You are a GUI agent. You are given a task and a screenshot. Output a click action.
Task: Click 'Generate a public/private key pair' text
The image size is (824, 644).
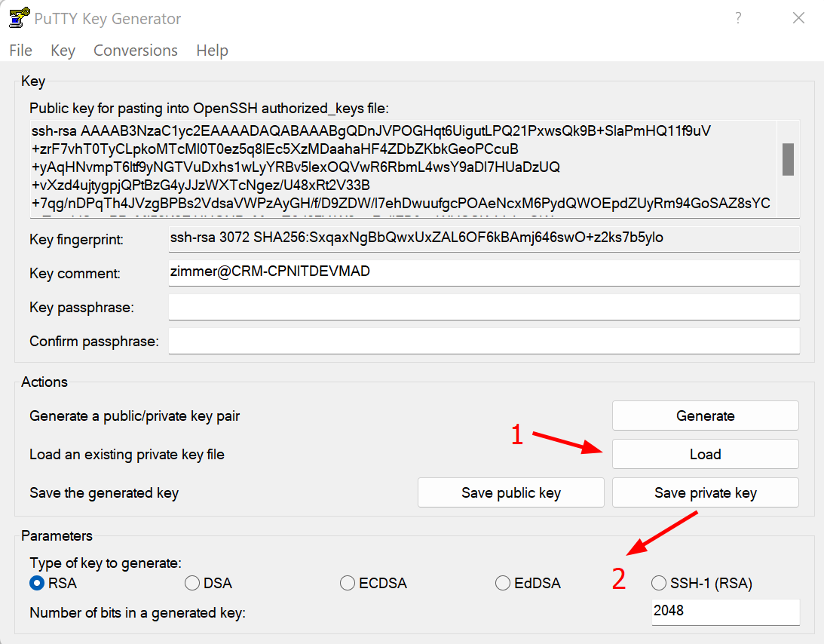(x=134, y=416)
